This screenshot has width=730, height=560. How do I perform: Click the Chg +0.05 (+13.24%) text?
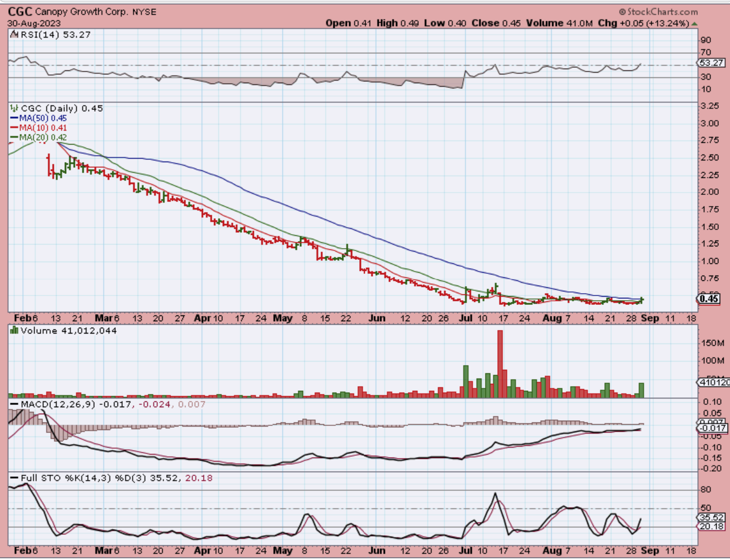click(643, 23)
